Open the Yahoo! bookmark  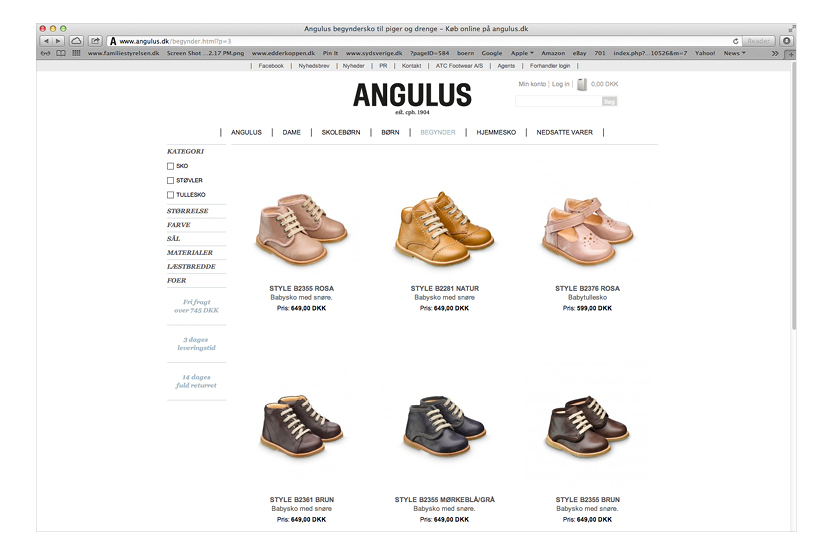705,53
